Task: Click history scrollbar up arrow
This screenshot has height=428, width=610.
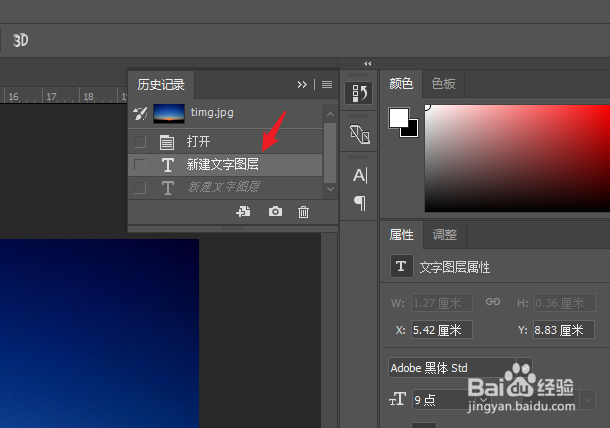Action: (330, 114)
